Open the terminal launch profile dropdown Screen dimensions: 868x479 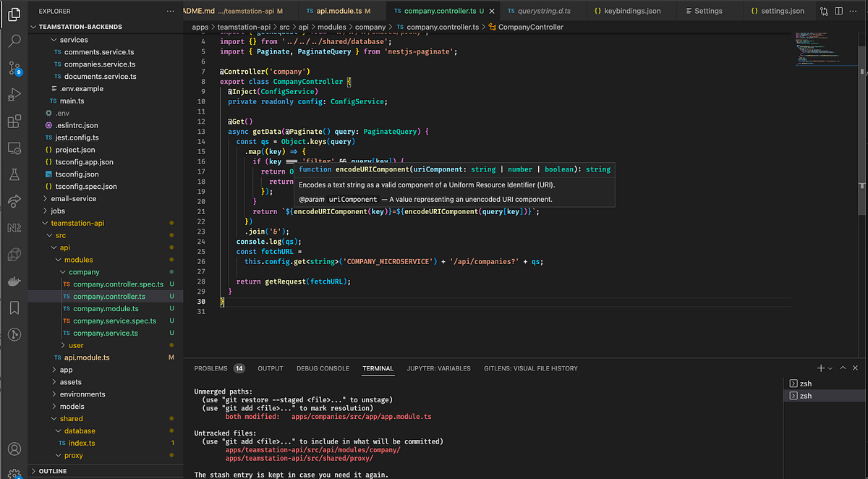pyautogui.click(x=829, y=368)
